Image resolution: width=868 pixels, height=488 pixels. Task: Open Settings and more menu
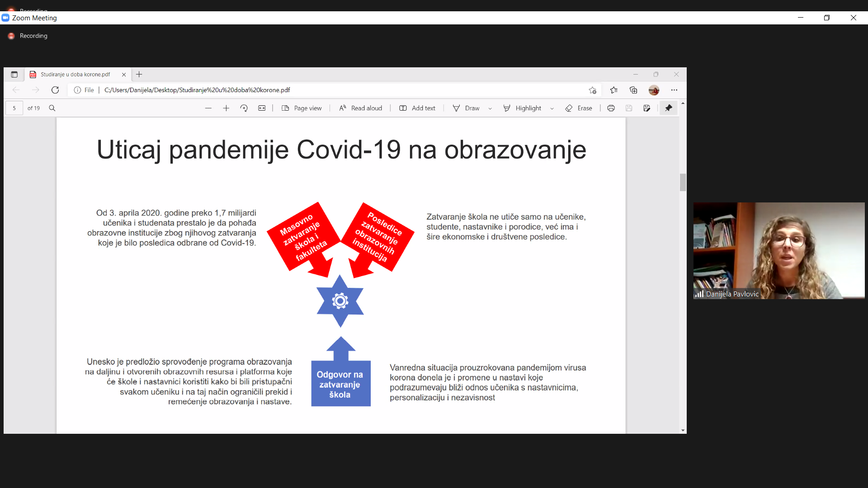tap(674, 90)
